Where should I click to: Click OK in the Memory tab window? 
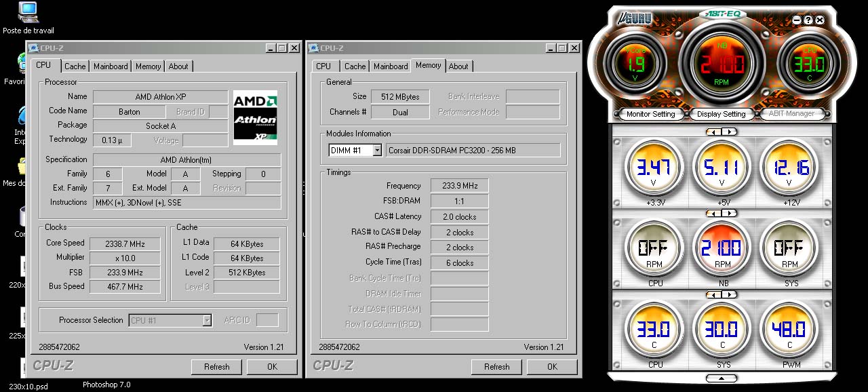point(552,367)
